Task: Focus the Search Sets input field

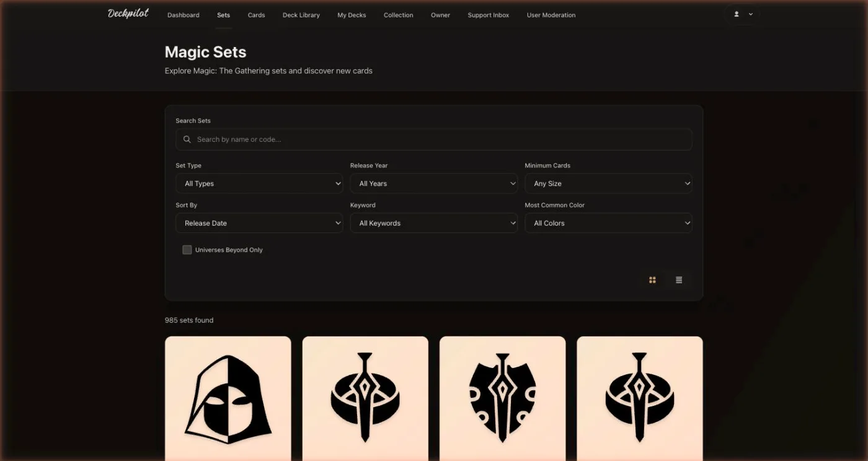Action: click(434, 139)
